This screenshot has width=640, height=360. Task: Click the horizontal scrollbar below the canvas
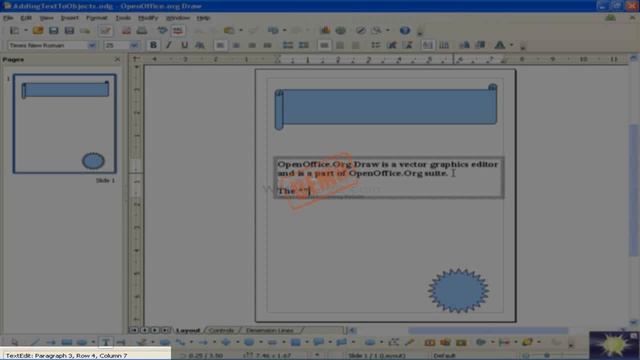488,330
